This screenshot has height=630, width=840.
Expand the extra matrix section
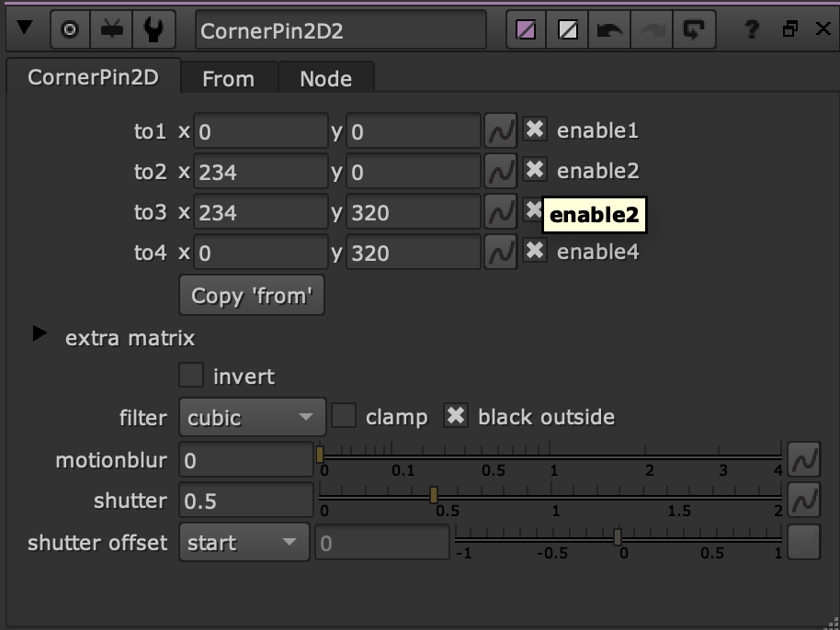point(40,333)
